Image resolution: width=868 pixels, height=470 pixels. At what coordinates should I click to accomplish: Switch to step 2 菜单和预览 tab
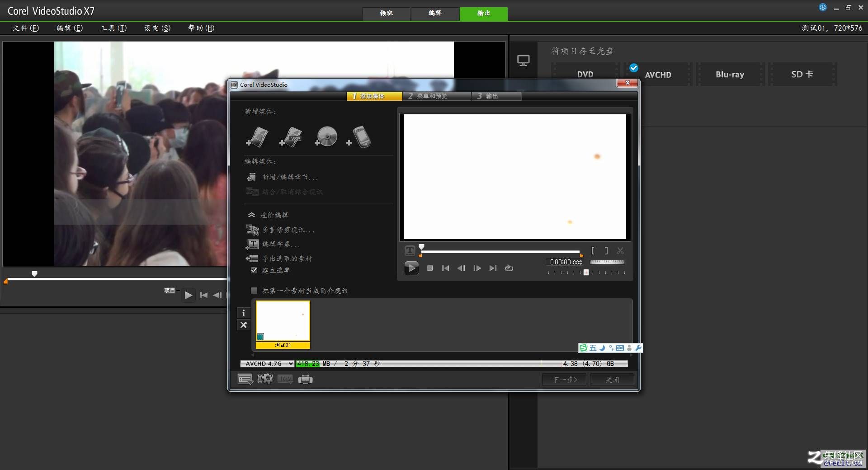click(437, 96)
